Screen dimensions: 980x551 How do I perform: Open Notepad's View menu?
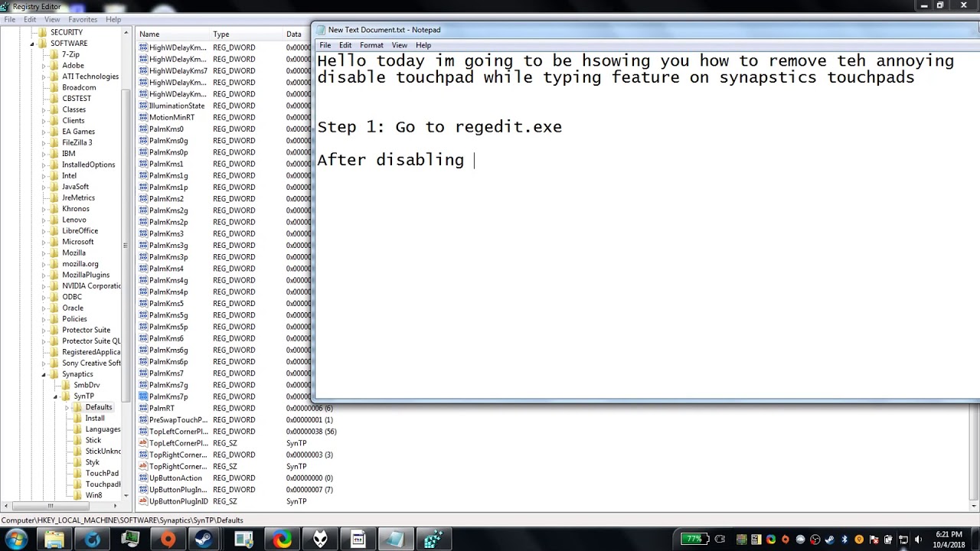tap(400, 45)
